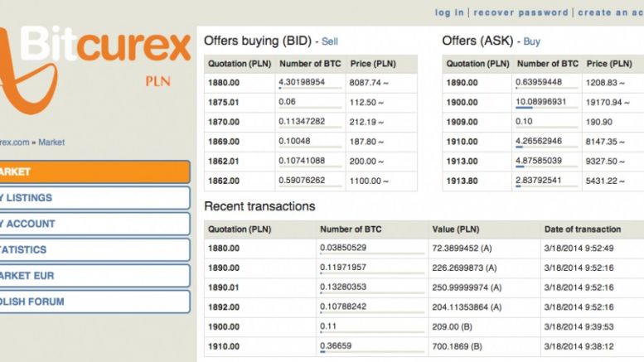644x362 pixels.
Task: Click the Date of transaction column header
Action: pyautogui.click(x=583, y=229)
